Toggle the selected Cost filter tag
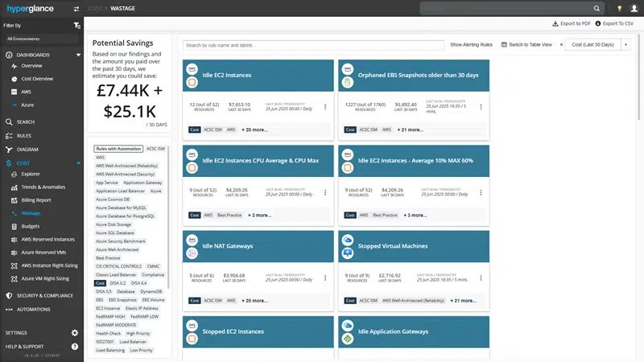The width and height of the screenshot is (644, 362). tap(100, 283)
